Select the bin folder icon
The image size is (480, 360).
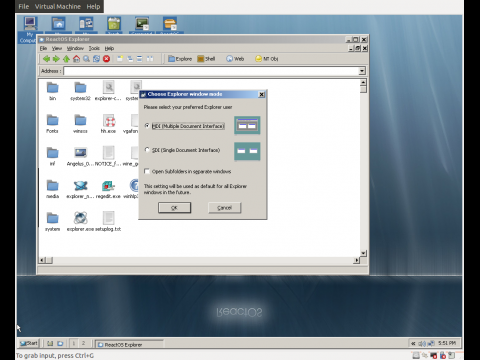[x=52, y=88]
